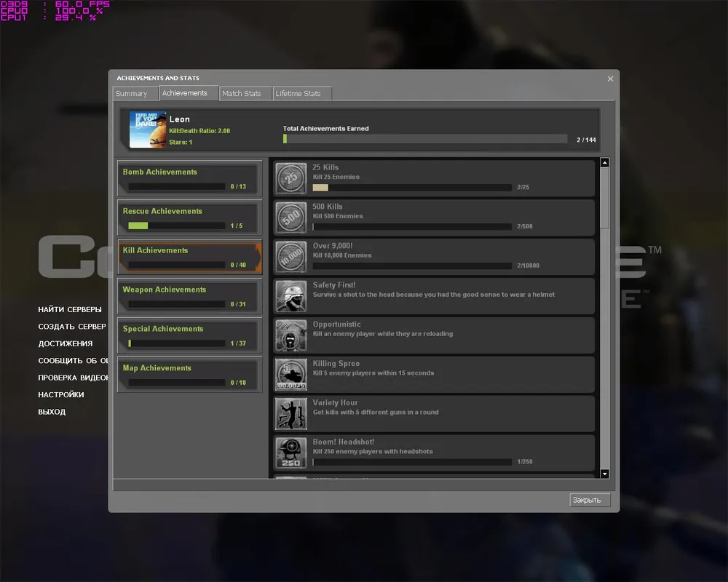Image resolution: width=728 pixels, height=582 pixels.
Task: Click the Killing Spree achievement icon
Action: click(x=291, y=374)
